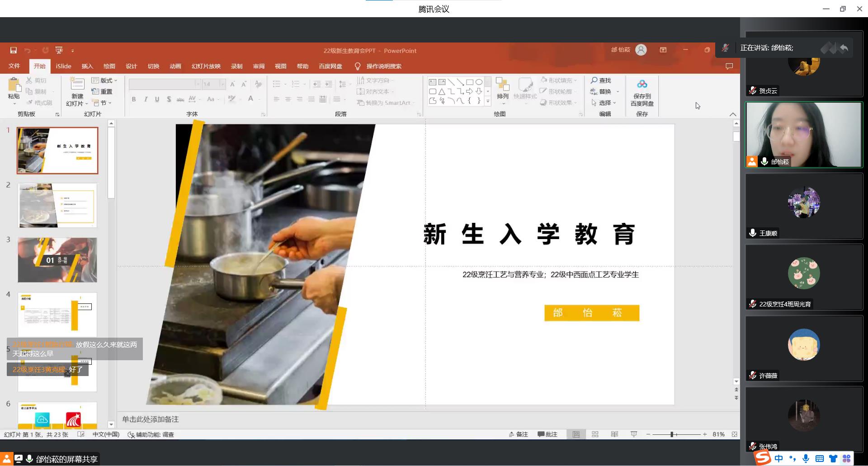
Task: Switch to slide sorter view
Action: (595, 434)
